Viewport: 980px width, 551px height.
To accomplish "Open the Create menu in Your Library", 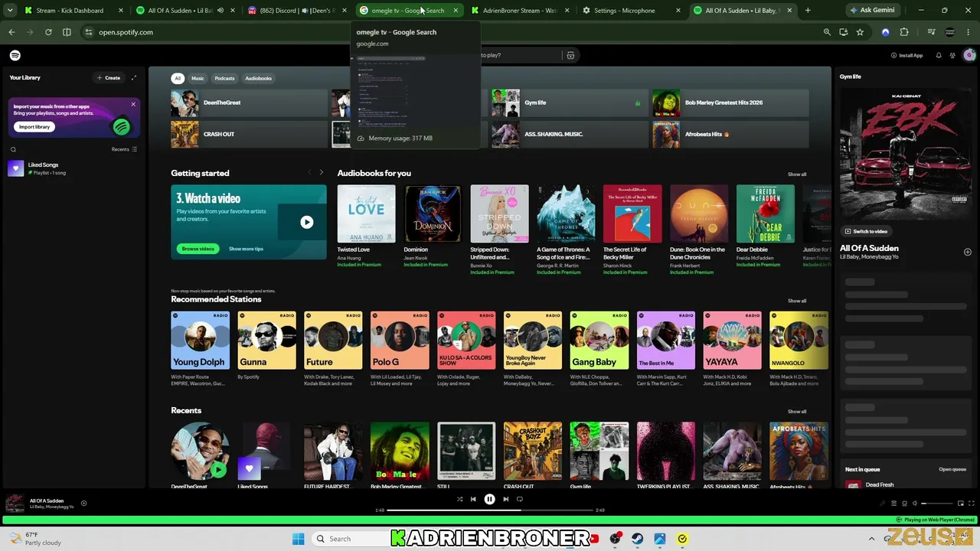I will tap(109, 77).
